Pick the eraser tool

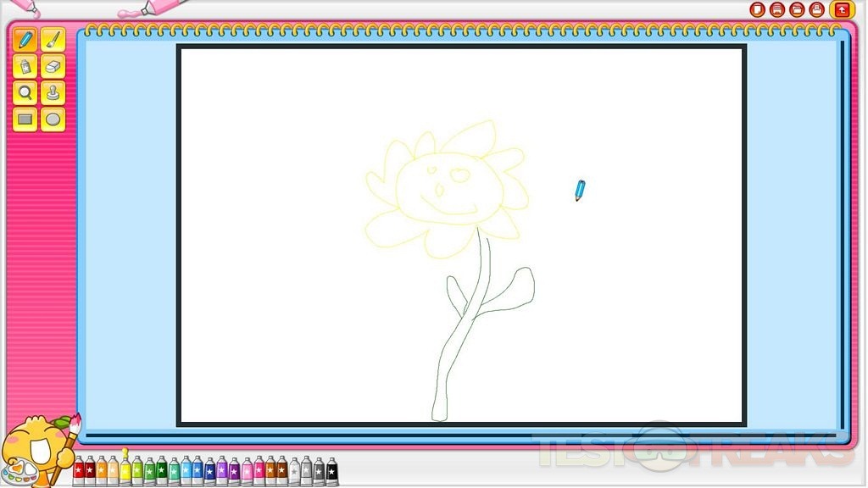53,66
